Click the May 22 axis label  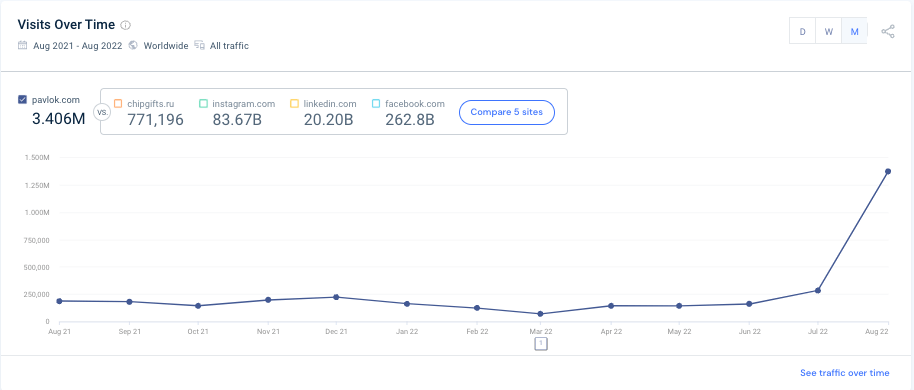pos(680,331)
